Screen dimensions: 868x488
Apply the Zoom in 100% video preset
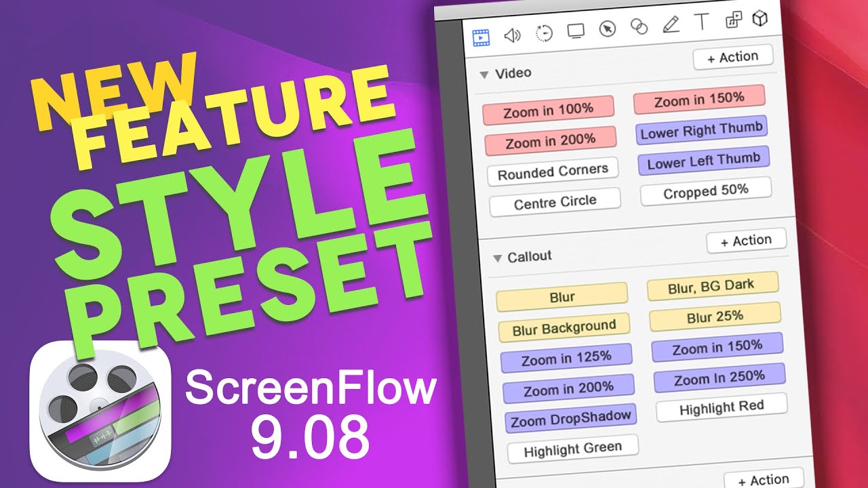point(549,110)
